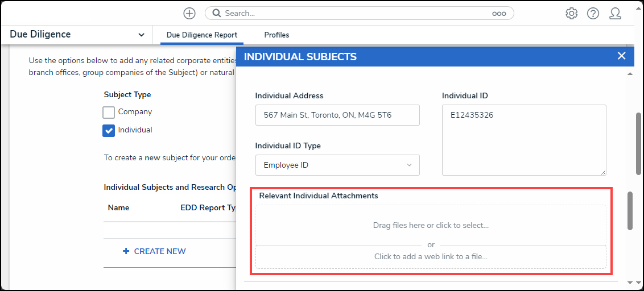644x291 pixels.
Task: Switch to the Profiles tab
Action: (276, 35)
